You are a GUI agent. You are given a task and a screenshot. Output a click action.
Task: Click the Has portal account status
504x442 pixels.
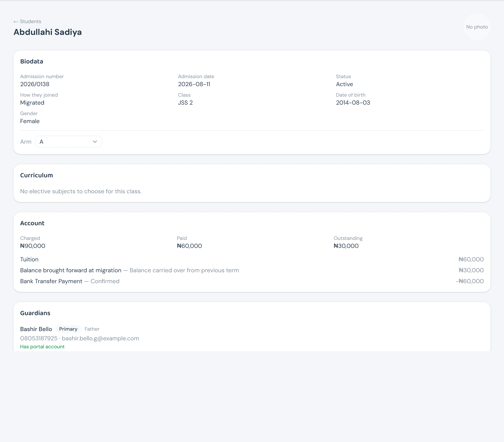click(x=42, y=347)
